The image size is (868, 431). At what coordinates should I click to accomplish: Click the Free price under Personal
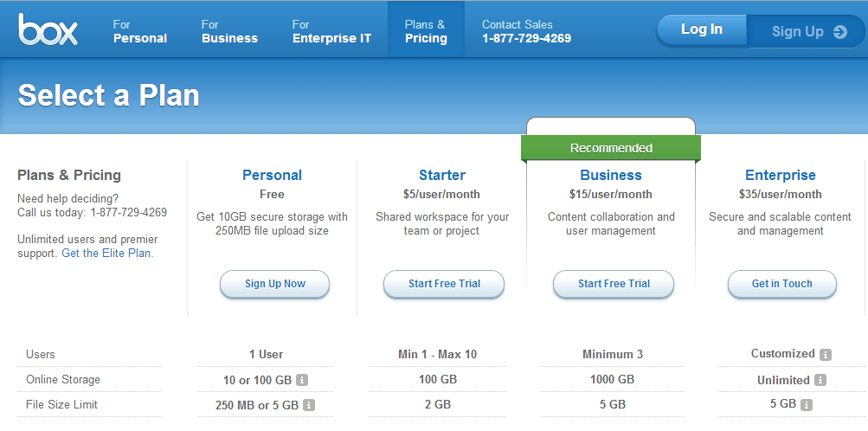click(272, 195)
